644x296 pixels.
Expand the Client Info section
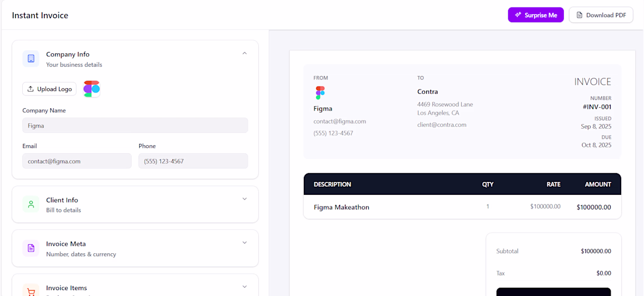coord(245,199)
